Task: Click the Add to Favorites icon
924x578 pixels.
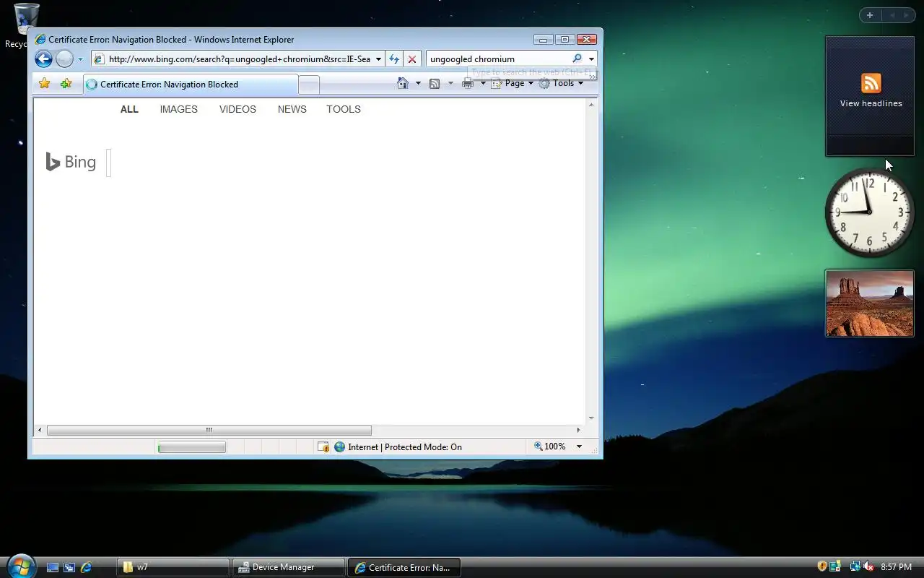Action: (66, 84)
